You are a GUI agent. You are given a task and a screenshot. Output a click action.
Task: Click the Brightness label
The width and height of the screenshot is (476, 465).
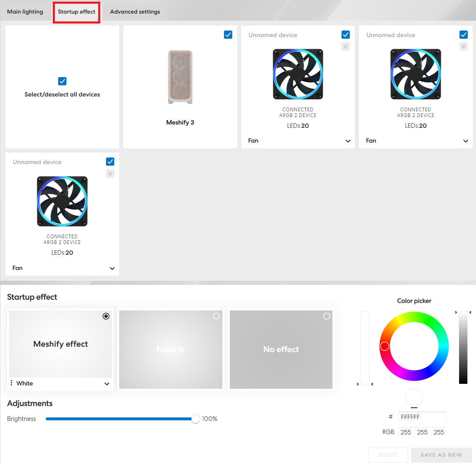[21, 419]
